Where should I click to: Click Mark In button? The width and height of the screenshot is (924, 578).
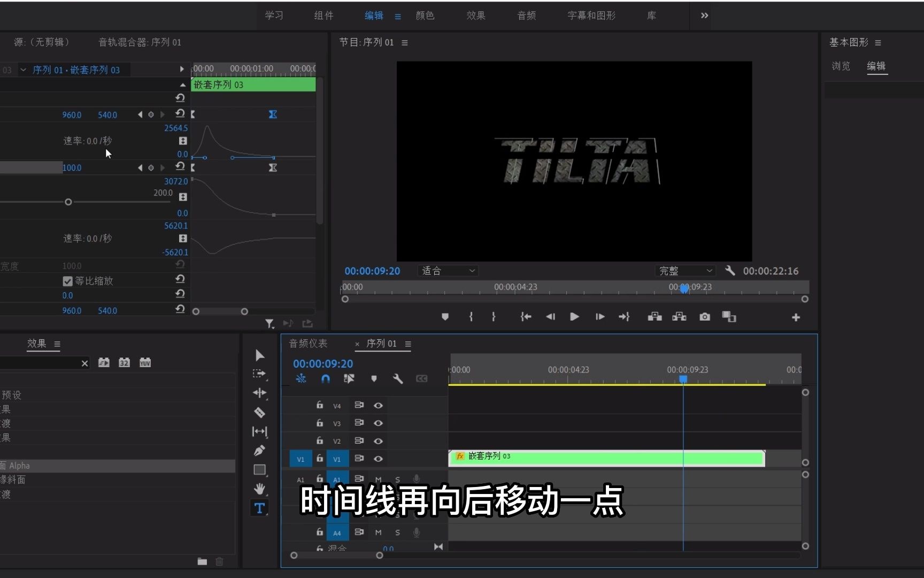pos(471,317)
